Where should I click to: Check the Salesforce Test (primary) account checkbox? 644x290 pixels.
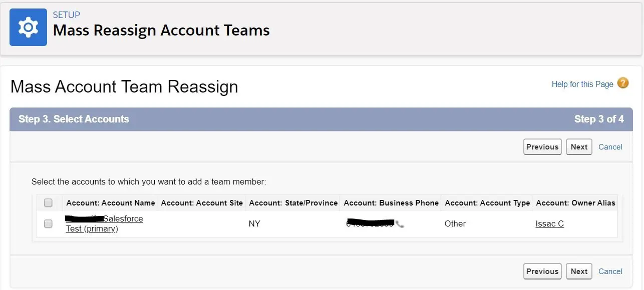click(x=48, y=223)
